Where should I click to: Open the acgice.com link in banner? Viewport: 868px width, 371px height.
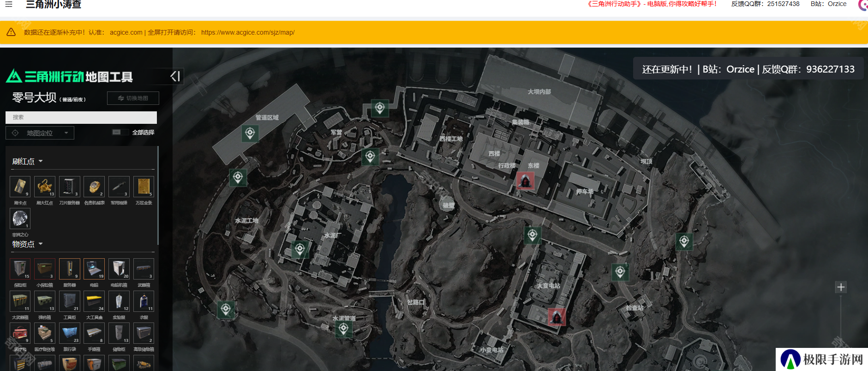[126, 32]
